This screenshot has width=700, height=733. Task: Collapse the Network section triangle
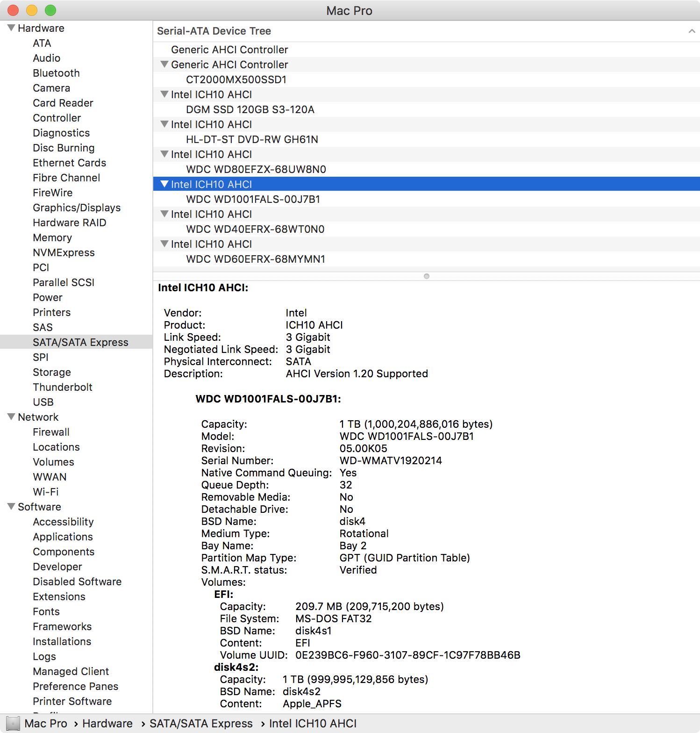click(11, 417)
